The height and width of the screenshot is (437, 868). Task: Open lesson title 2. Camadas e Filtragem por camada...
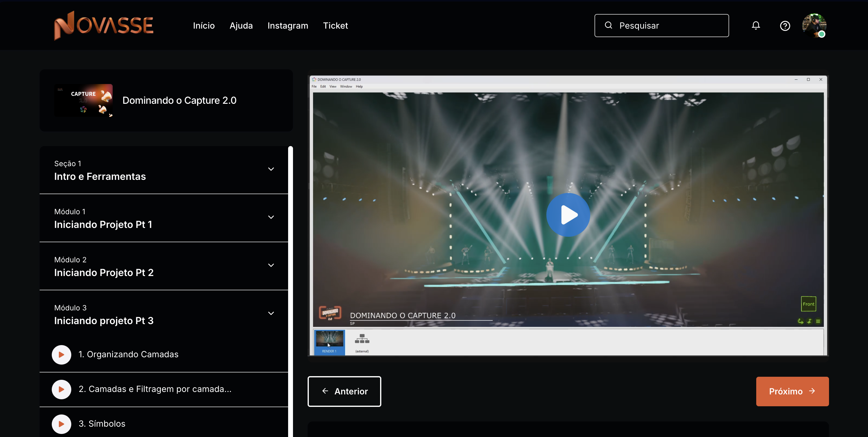[x=155, y=389]
